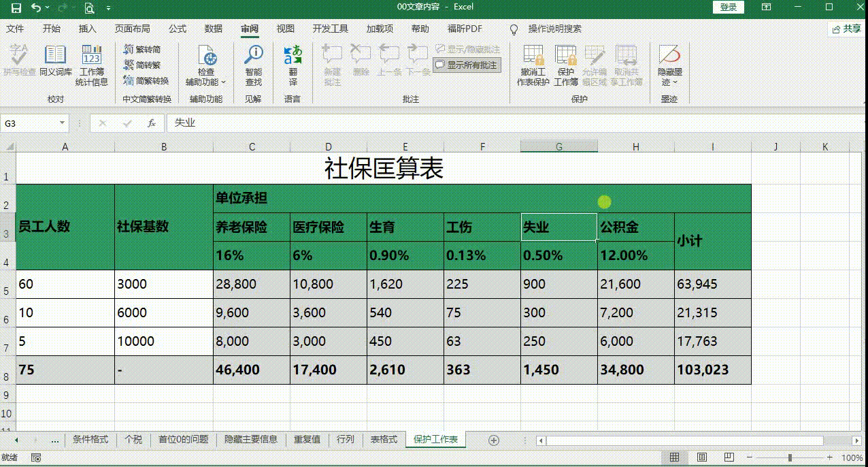Screen dimensions: 868x467
Task: Expand the Hide Ink (隐藏墨迹) dropdown arrow
Action: 675,82
